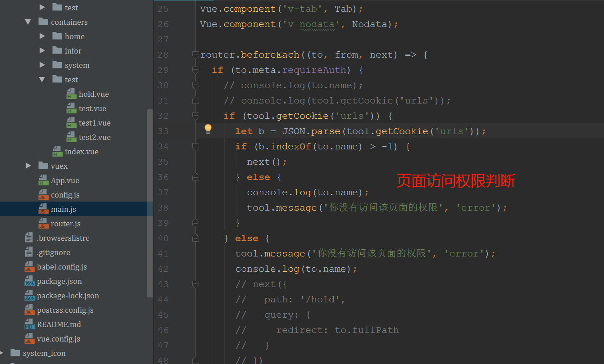Open index.vue from the project tree
The height and width of the screenshot is (364, 604).
click(x=82, y=152)
